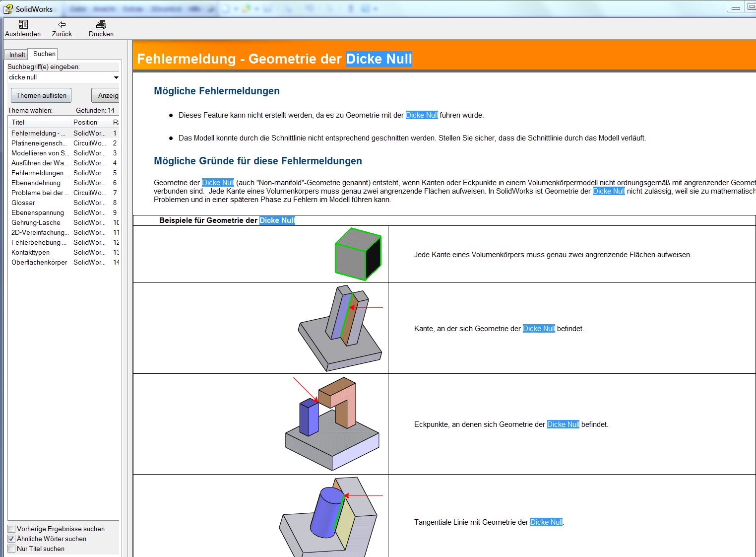This screenshot has width=756, height=557.
Task: Click the Anzeigen button
Action: pos(106,95)
